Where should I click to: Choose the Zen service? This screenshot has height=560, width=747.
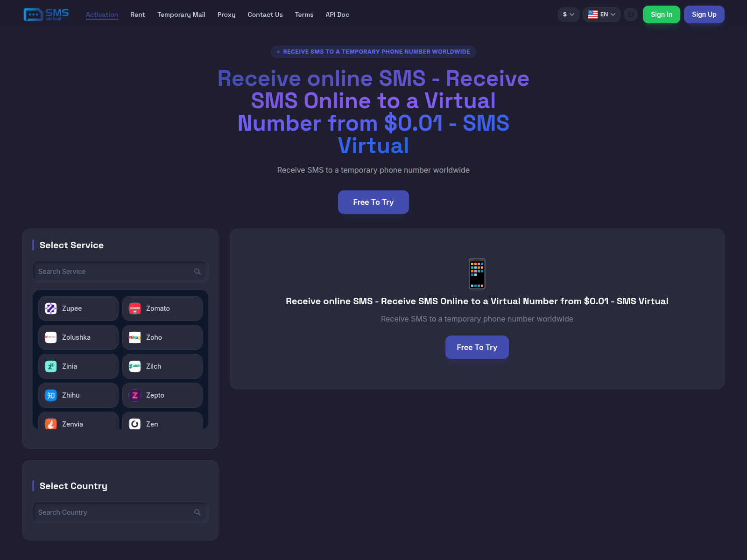click(x=162, y=421)
